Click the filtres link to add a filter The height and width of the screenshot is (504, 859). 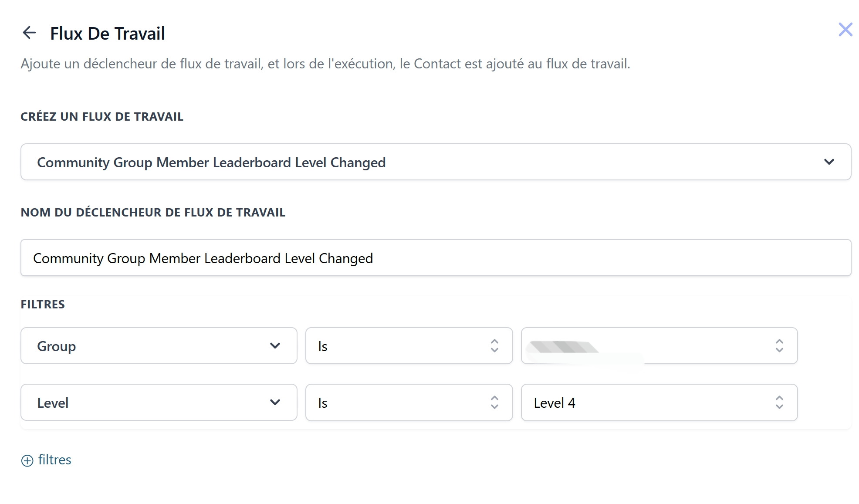(x=54, y=460)
